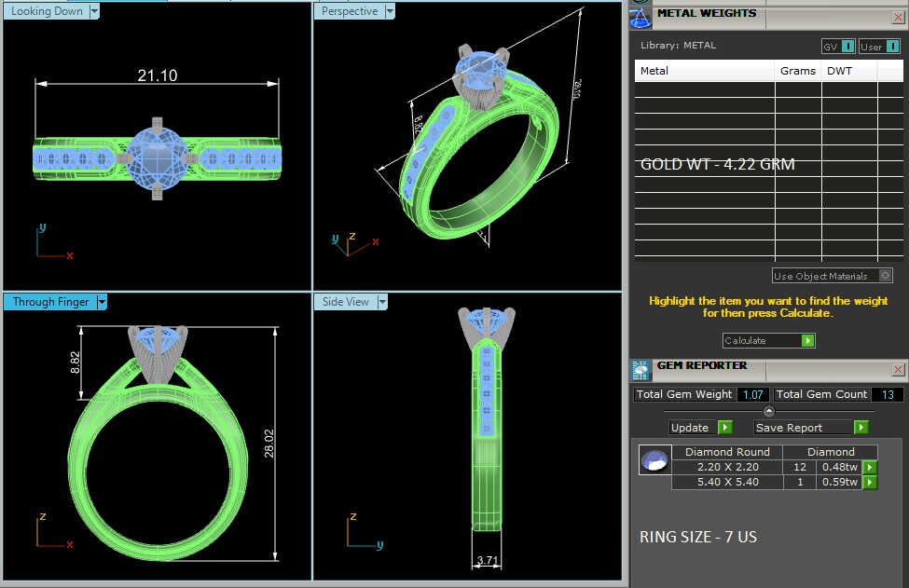Click the Grams column header

coord(797,71)
